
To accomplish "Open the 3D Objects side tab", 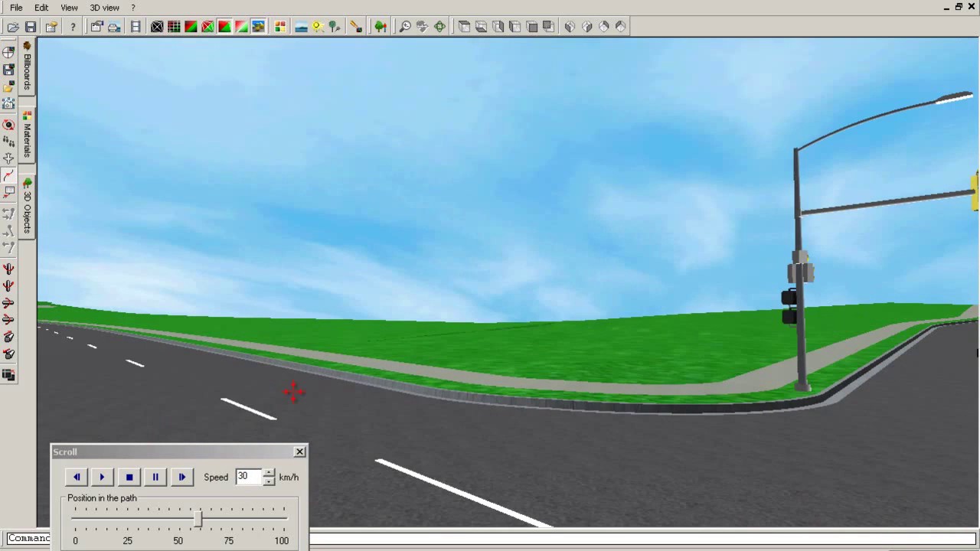I will click(27, 207).
